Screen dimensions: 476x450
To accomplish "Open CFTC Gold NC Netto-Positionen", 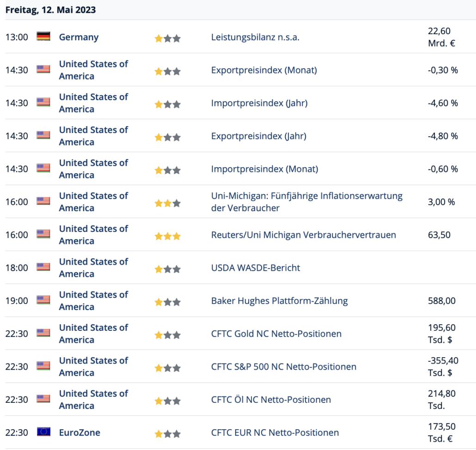I will click(276, 334).
